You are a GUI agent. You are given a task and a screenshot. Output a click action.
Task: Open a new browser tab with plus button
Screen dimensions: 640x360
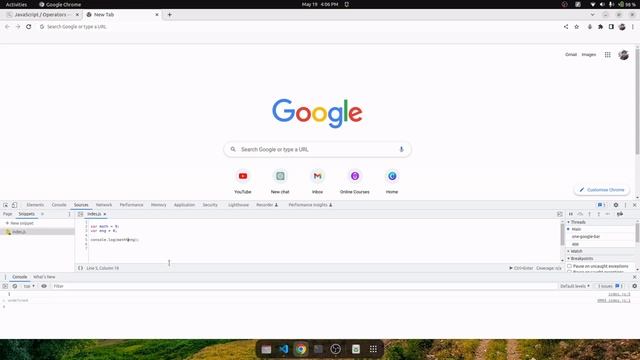[169, 15]
